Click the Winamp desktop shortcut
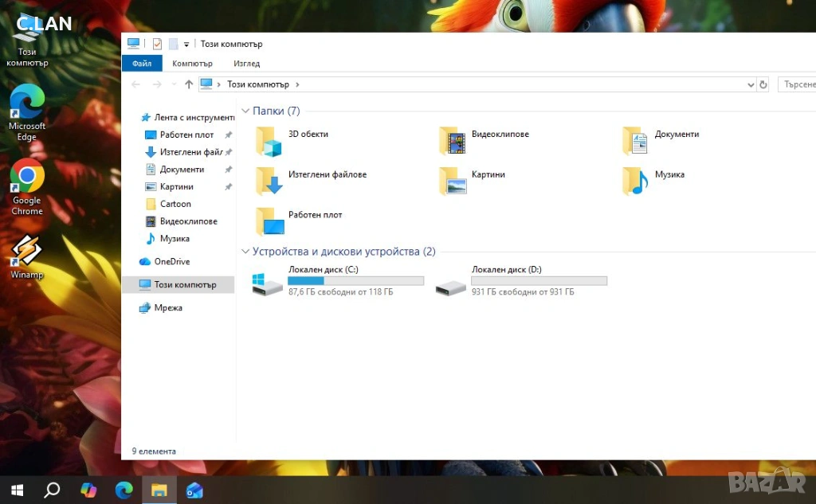The height and width of the screenshot is (504, 816). [x=26, y=252]
